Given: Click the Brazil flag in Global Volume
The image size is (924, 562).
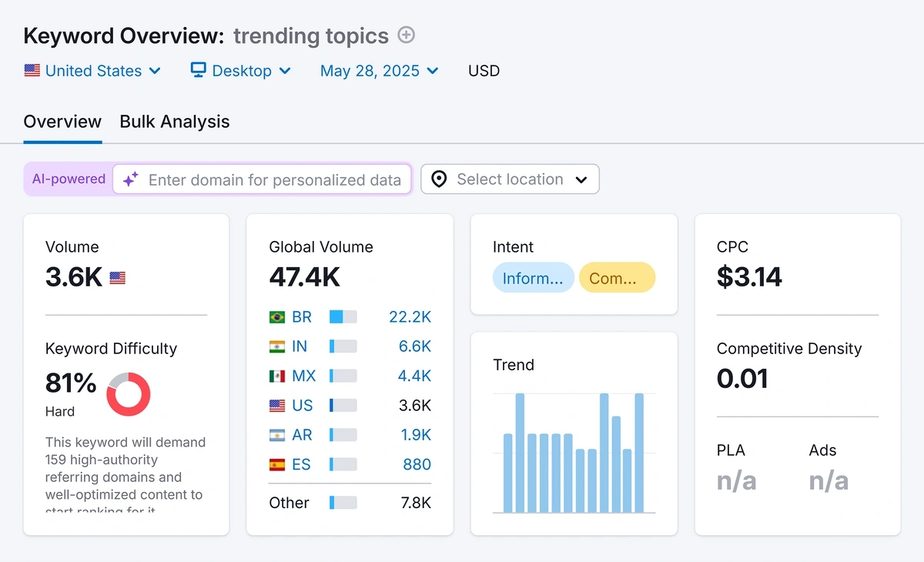Looking at the screenshot, I should 277,317.
